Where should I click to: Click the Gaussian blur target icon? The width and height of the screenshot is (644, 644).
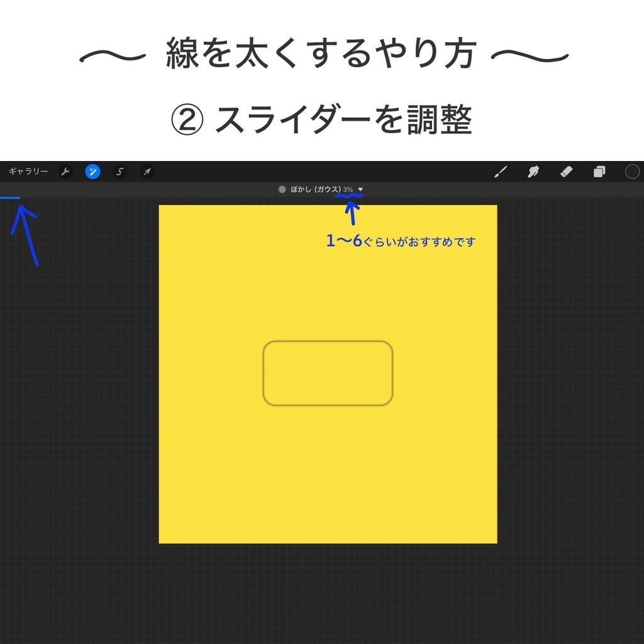tap(281, 188)
